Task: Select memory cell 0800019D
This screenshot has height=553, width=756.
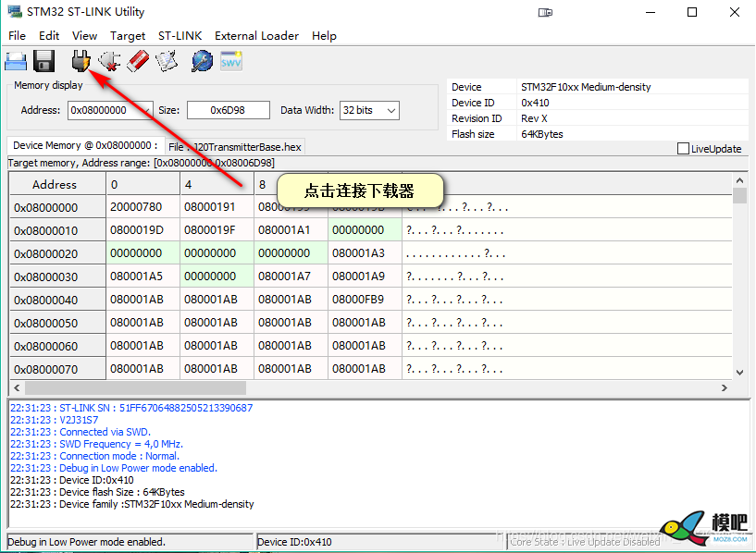Action: click(143, 230)
